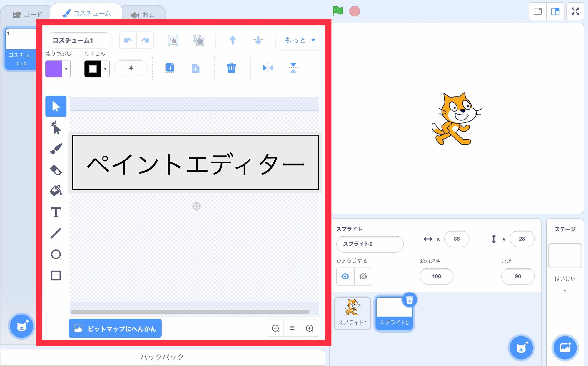Image resolution: width=588 pixels, height=366 pixels.
Task: Choose a new backdrop button
Action: [x=565, y=348]
